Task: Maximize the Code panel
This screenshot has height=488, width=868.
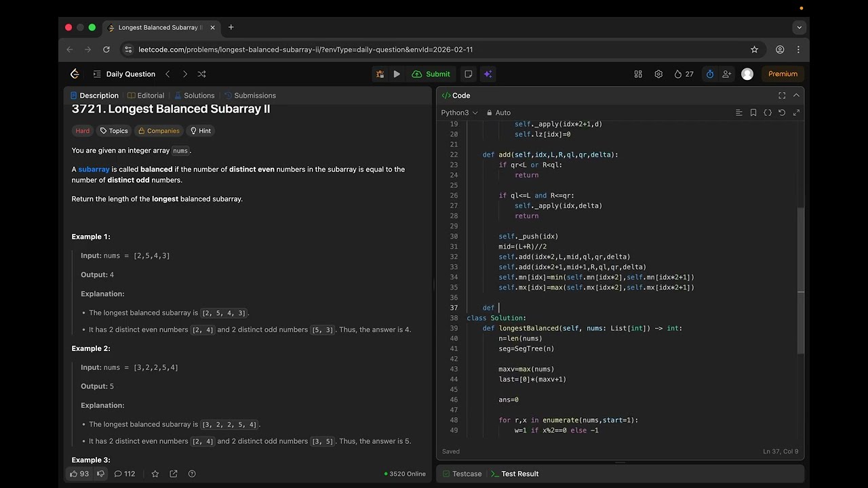Action: tap(782, 96)
